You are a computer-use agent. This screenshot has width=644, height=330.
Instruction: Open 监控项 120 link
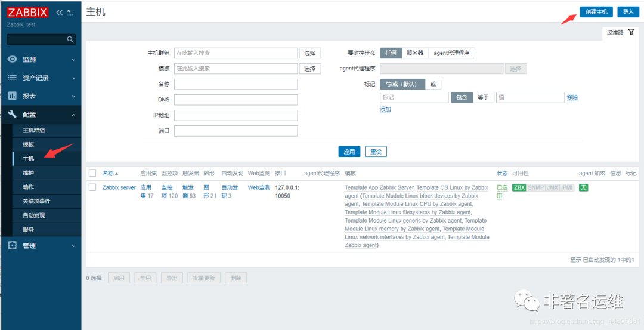[169, 192]
